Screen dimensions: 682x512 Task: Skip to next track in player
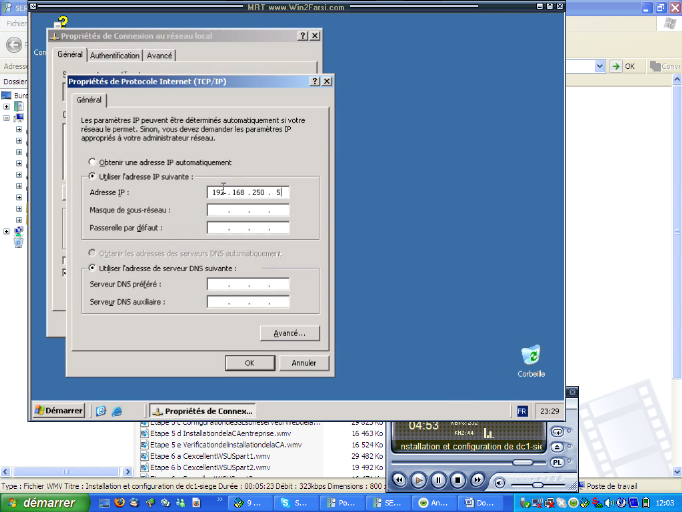click(x=477, y=480)
